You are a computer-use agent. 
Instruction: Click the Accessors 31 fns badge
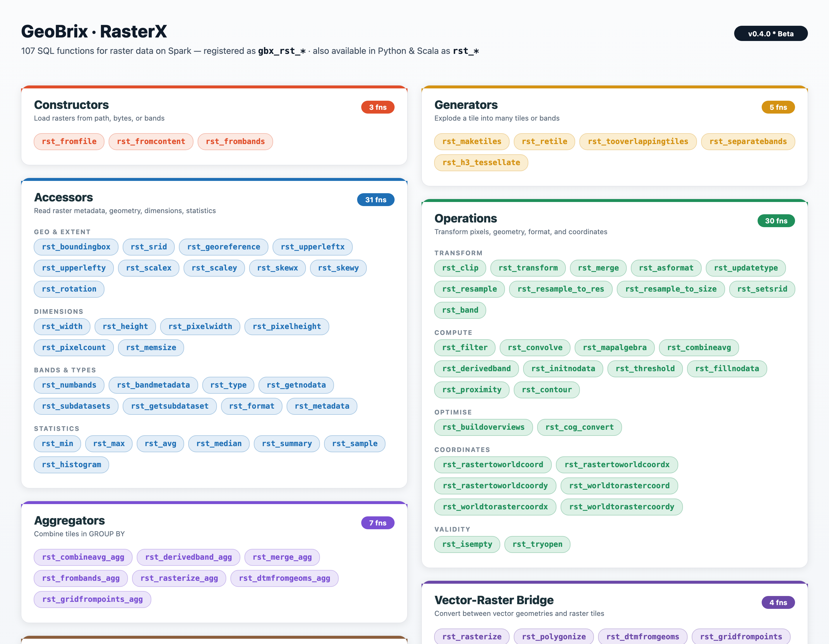[x=376, y=200]
